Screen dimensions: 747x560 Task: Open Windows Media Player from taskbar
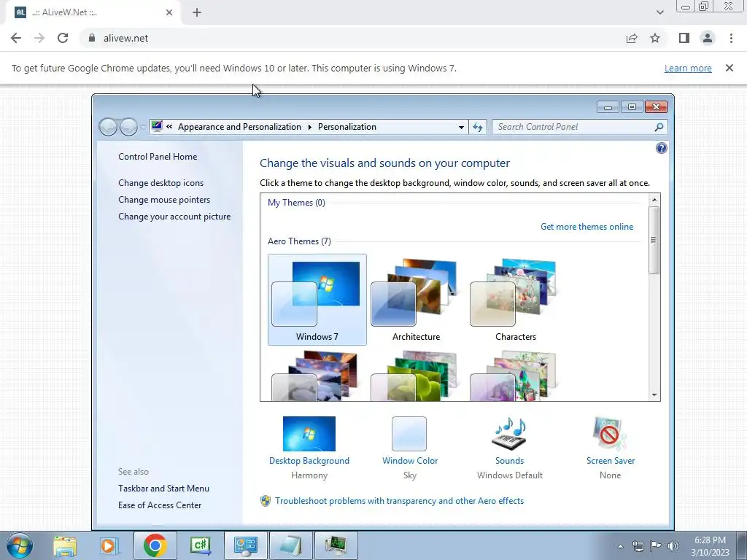109,545
